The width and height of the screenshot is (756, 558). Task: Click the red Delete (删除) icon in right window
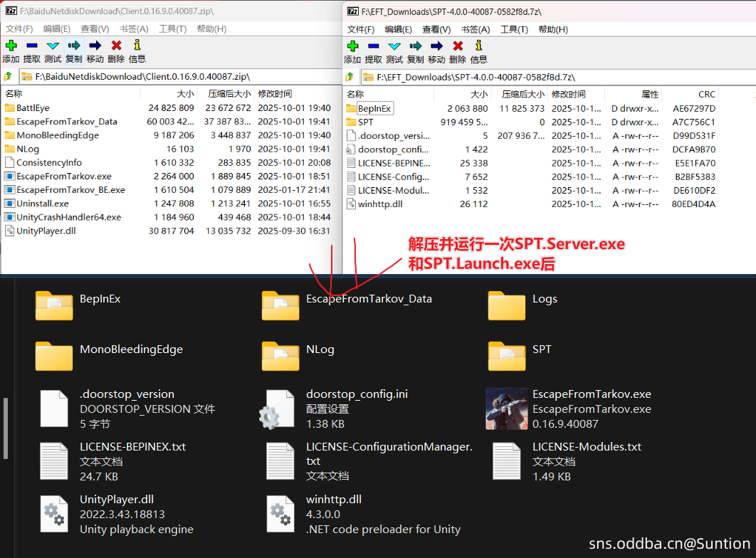[458, 46]
